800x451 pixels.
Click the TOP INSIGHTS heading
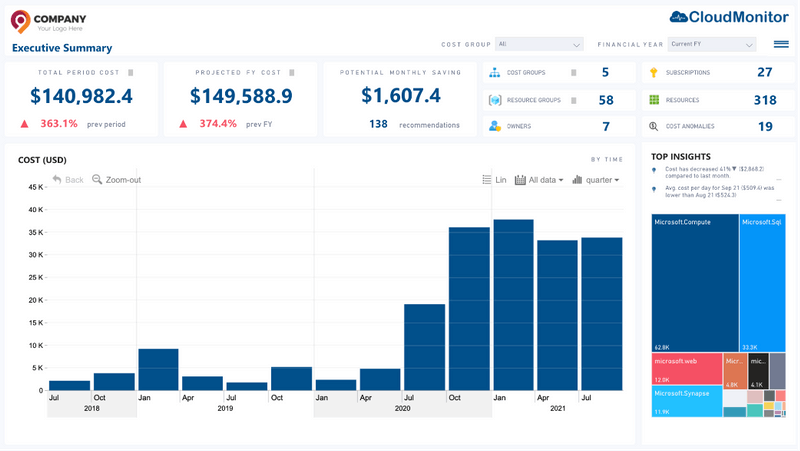pos(681,157)
